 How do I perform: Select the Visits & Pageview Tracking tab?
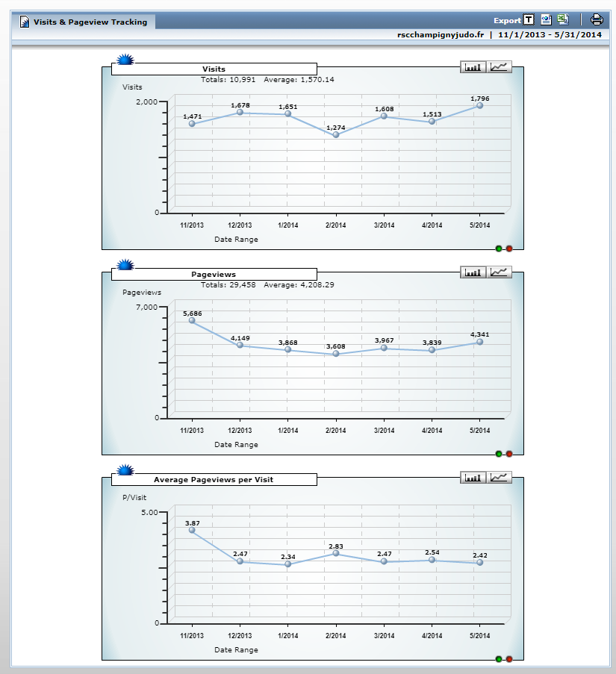coord(84,22)
